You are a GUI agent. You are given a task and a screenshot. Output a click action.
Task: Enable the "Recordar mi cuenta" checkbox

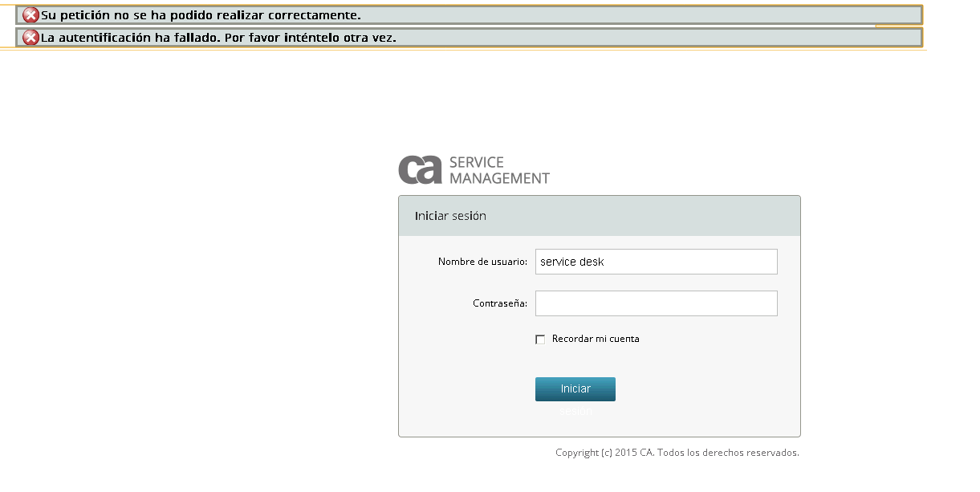pyautogui.click(x=540, y=339)
